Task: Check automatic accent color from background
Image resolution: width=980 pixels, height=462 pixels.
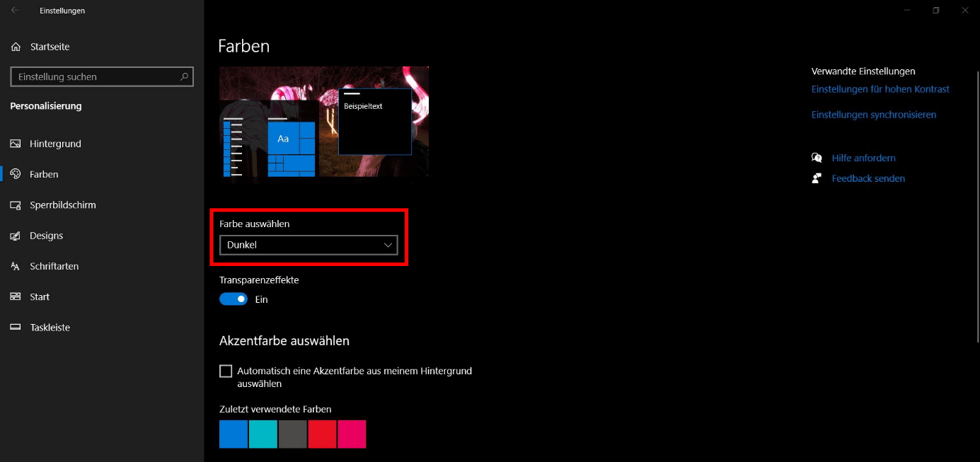Action: point(226,371)
